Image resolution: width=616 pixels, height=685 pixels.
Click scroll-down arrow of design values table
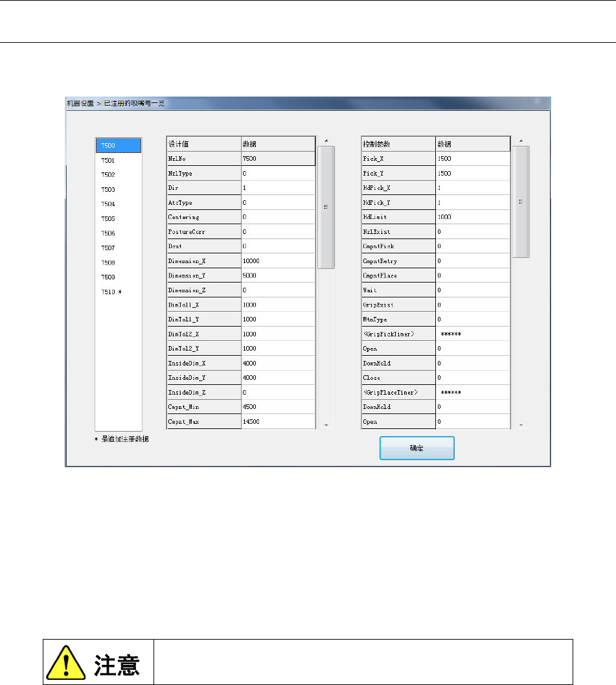coord(326,425)
